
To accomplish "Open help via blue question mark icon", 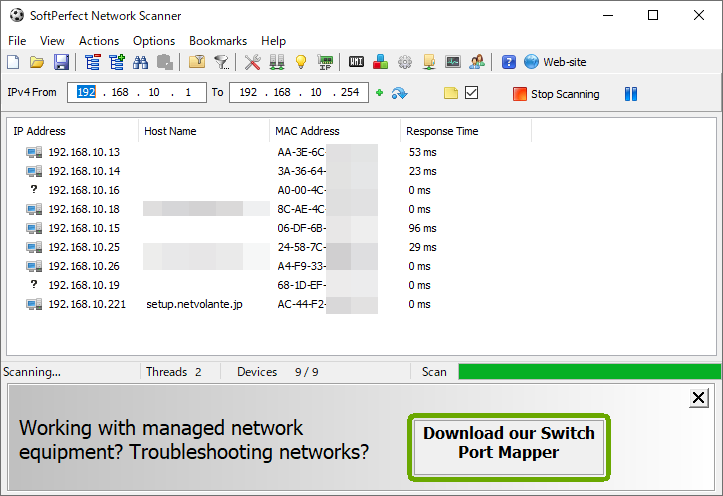I will (x=509, y=62).
